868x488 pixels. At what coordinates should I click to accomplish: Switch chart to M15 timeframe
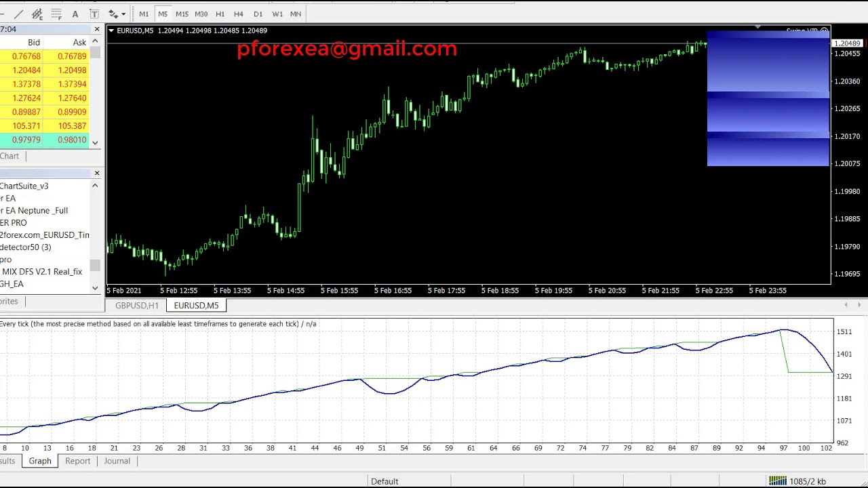[x=182, y=14]
